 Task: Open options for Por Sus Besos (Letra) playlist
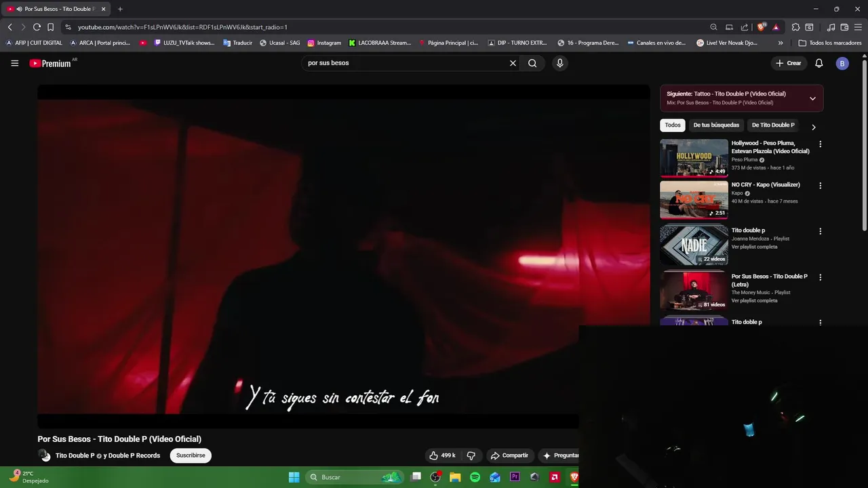[820, 277]
